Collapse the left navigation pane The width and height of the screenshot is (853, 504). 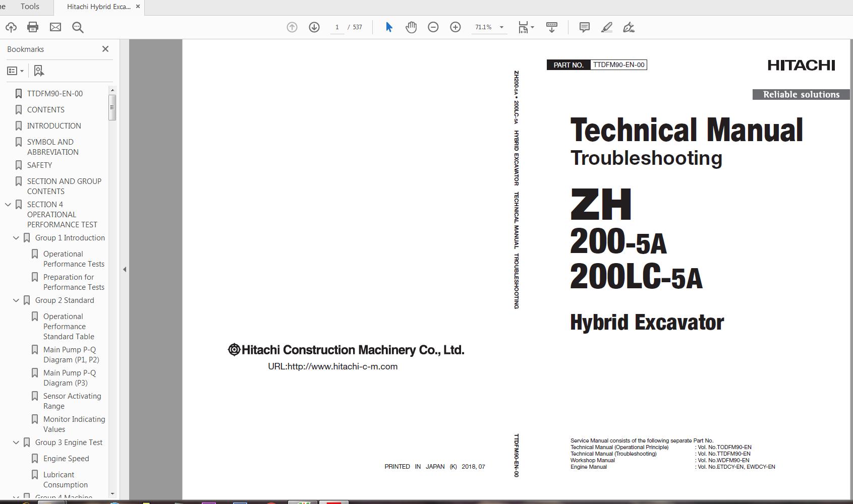click(125, 269)
